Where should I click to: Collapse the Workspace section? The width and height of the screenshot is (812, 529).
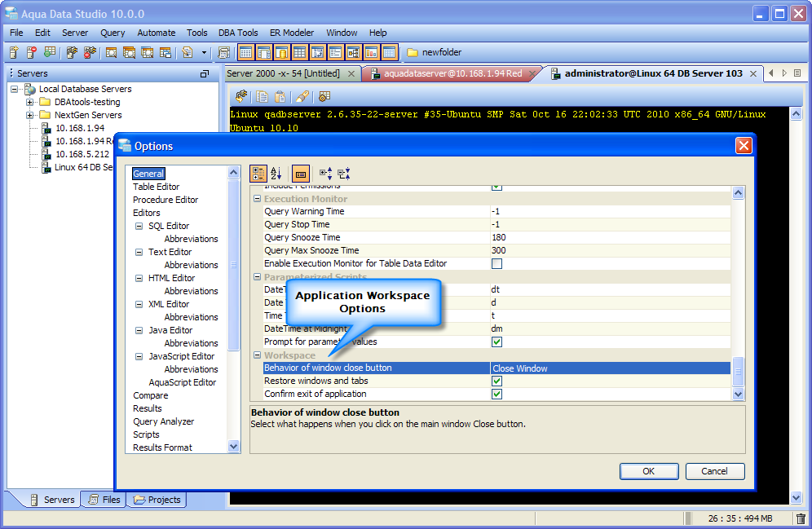pos(257,355)
